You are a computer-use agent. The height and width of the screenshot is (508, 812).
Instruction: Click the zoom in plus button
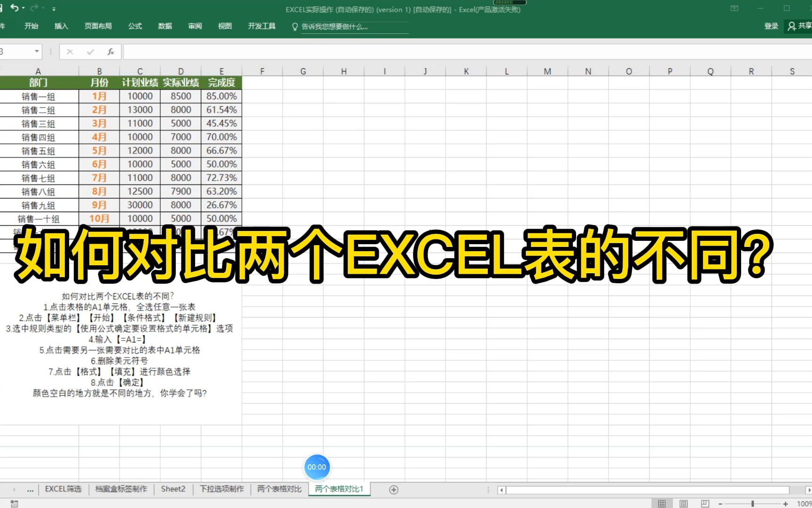point(785,504)
